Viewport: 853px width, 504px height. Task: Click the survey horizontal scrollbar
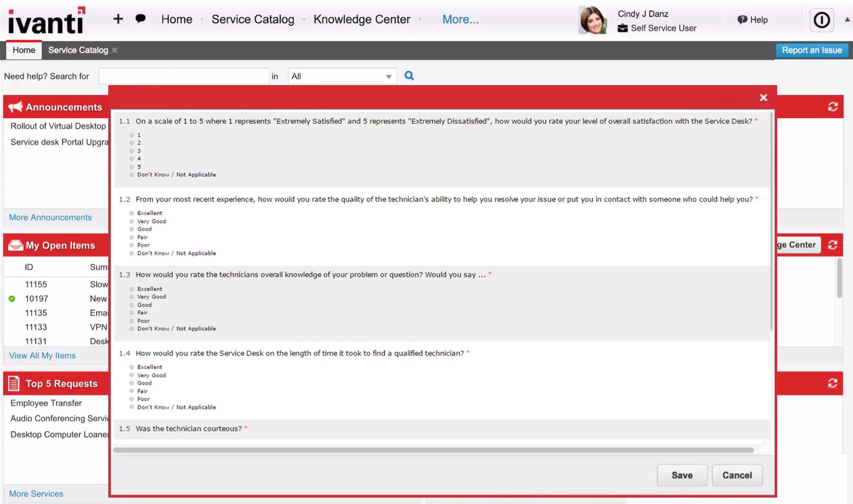click(433, 450)
